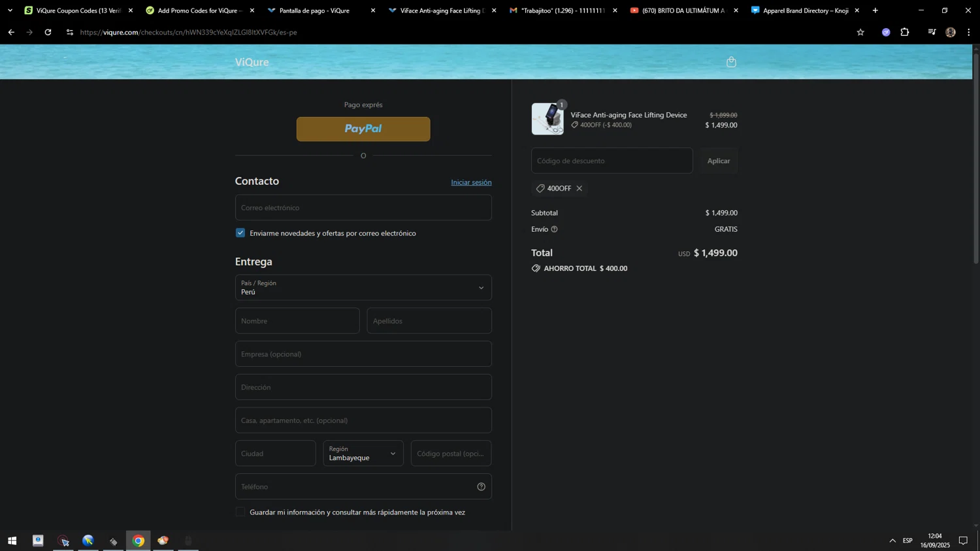Click the Casa, apartamento field
Image resolution: width=980 pixels, height=551 pixels.
tap(363, 420)
